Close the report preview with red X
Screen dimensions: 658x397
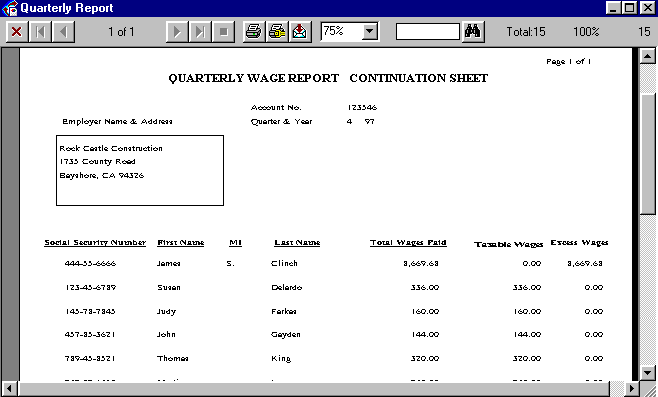17,32
